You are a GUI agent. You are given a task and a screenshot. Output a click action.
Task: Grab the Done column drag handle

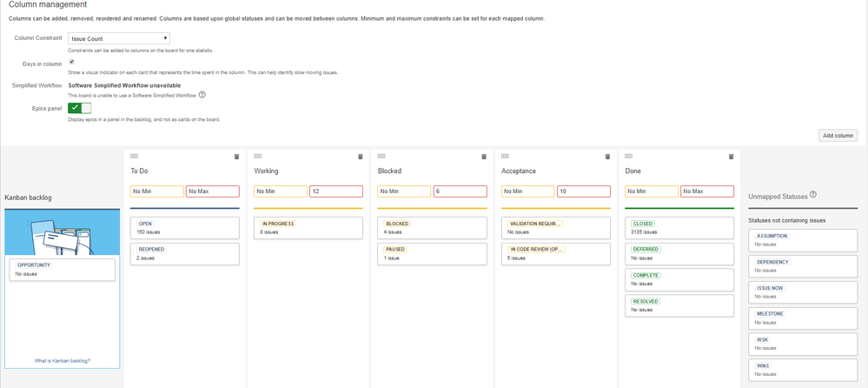pyautogui.click(x=628, y=157)
